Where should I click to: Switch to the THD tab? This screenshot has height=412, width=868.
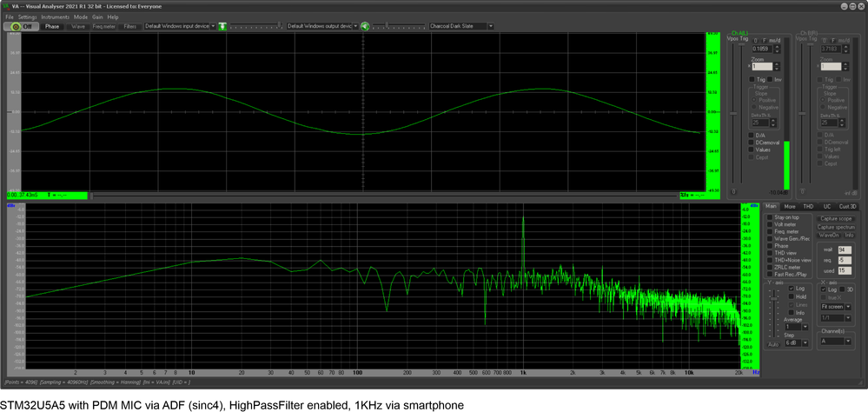[x=808, y=207]
